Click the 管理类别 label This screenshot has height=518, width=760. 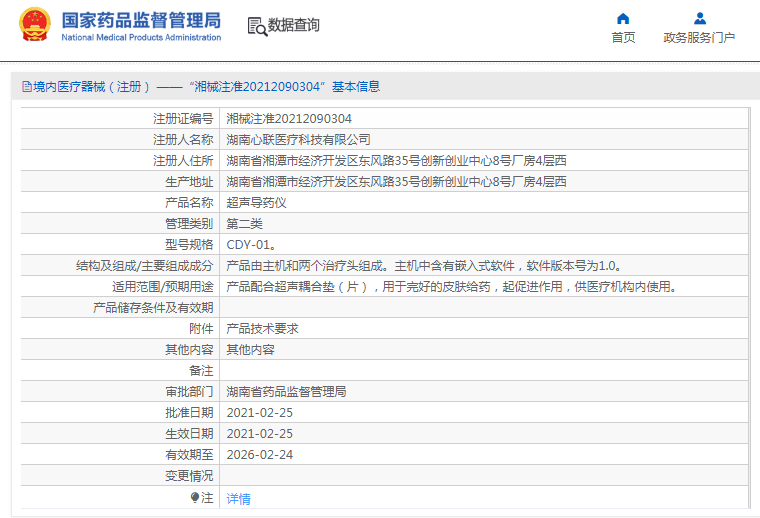(x=189, y=224)
